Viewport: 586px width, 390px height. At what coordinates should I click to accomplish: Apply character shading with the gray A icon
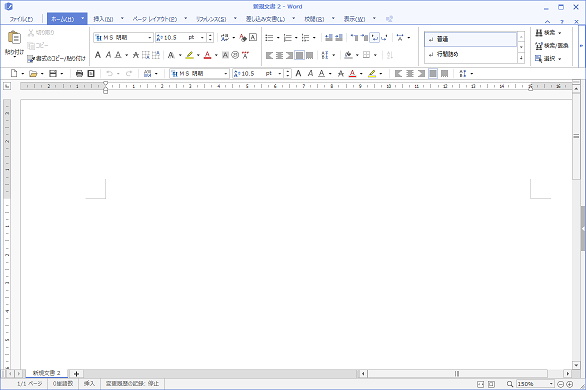click(225, 55)
